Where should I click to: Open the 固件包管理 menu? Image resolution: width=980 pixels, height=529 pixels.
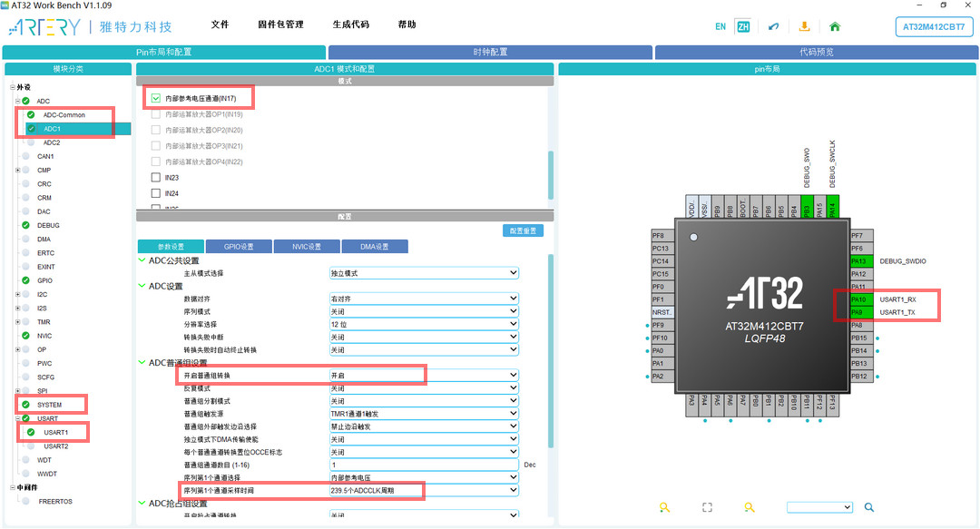(x=280, y=24)
